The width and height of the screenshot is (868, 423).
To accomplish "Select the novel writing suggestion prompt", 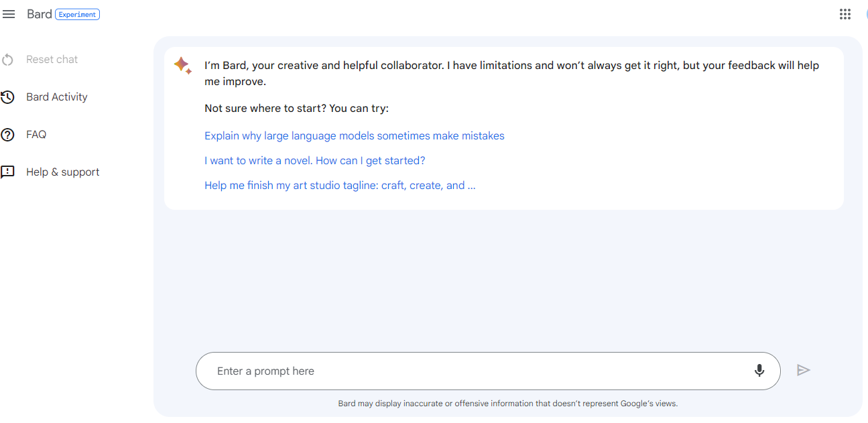I will (x=315, y=160).
